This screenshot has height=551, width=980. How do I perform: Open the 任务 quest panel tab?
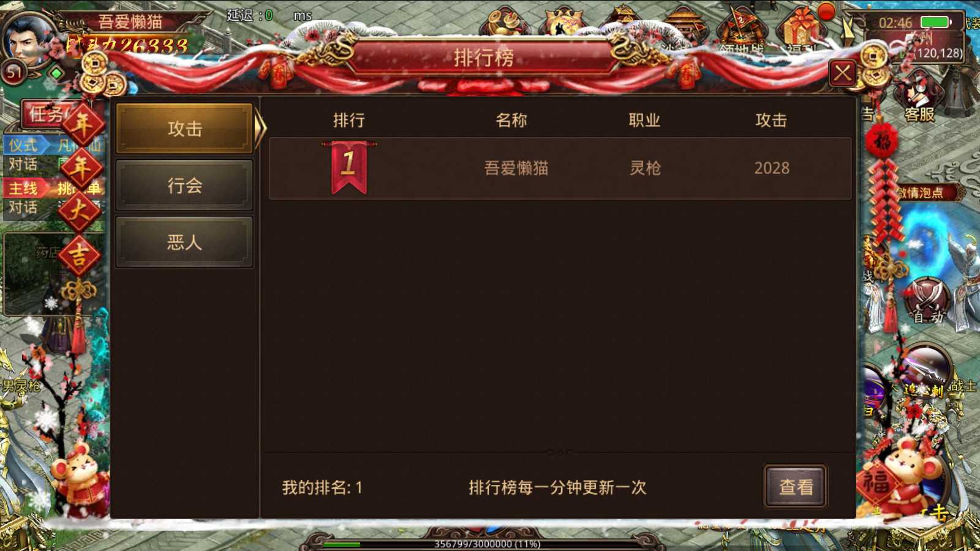[47, 114]
